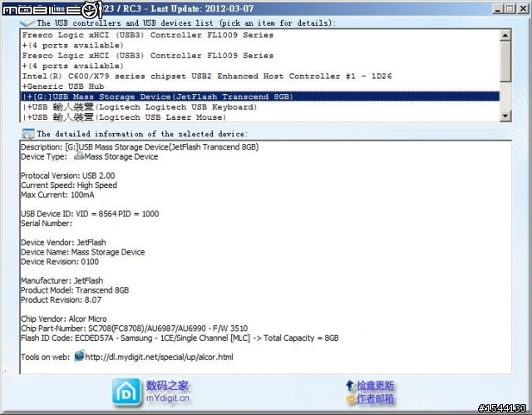Click the device list scroll down arrow
This screenshot has height=415, width=532.
point(505,116)
